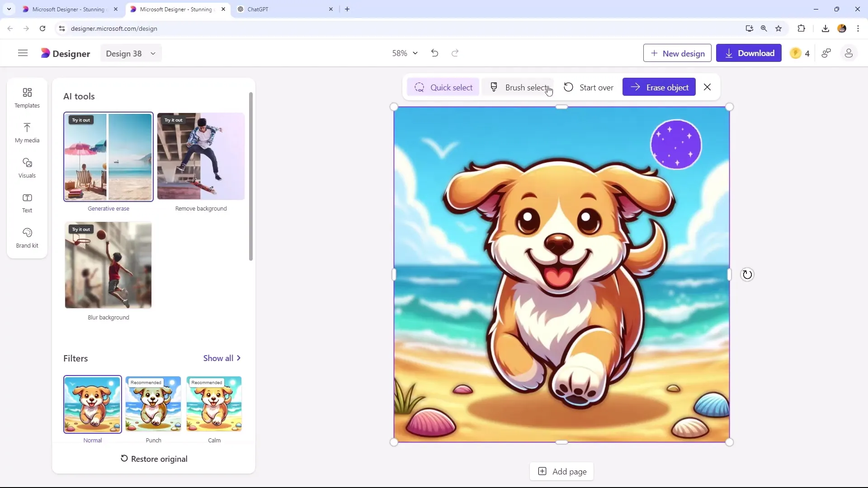Click the New design menu item

pyautogui.click(x=677, y=53)
